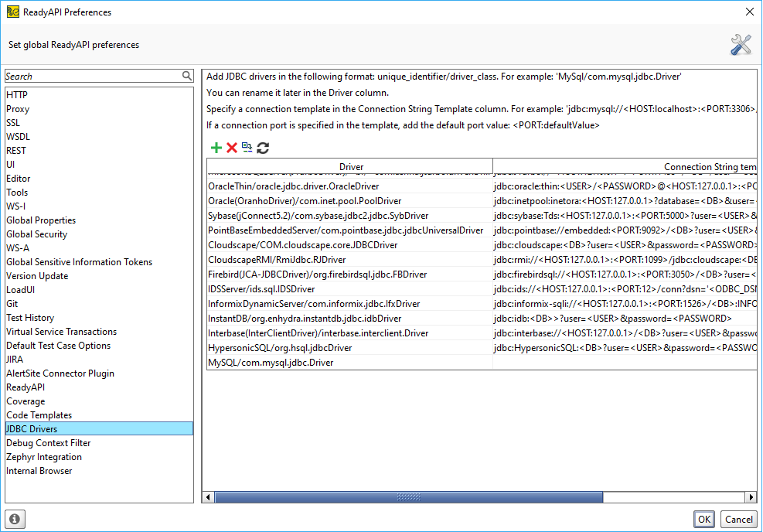Click the ReadyAPI logo in title bar
Screen dimensions: 763x532
pyautogui.click(x=12, y=12)
